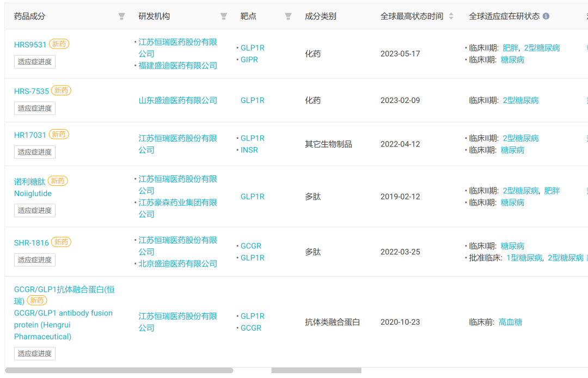Select 抗体类融合蛋白 category cell
Screen dimensions: 588x378
[333, 322]
